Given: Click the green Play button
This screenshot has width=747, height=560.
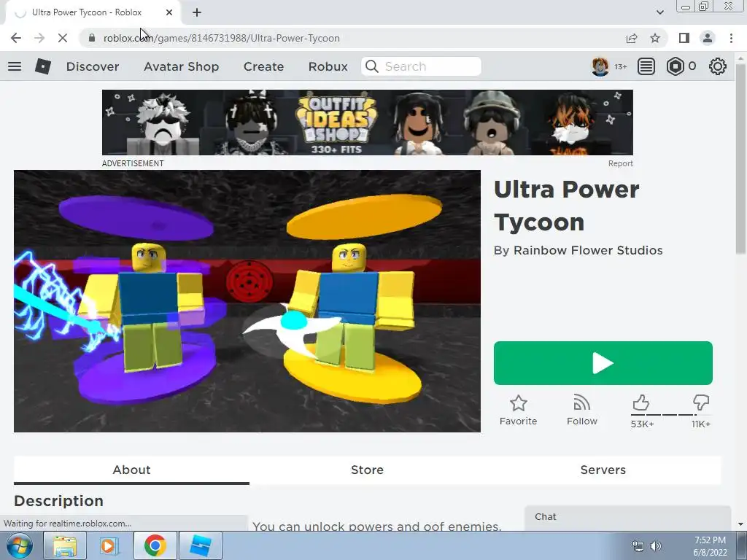Looking at the screenshot, I should (x=603, y=363).
